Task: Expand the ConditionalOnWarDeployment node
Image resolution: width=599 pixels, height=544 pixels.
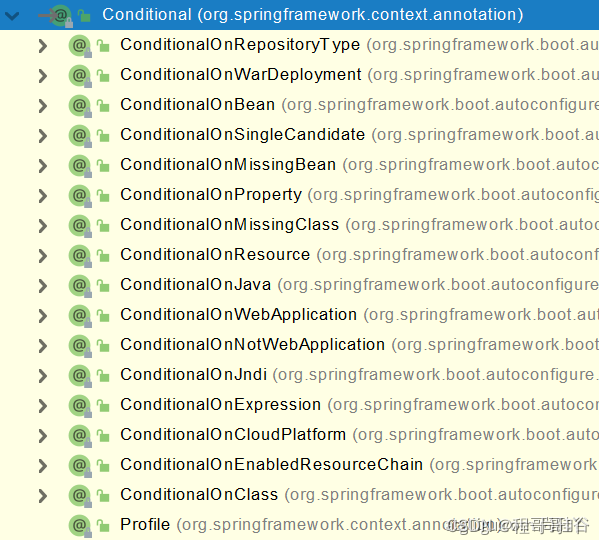Action: click(x=43, y=76)
